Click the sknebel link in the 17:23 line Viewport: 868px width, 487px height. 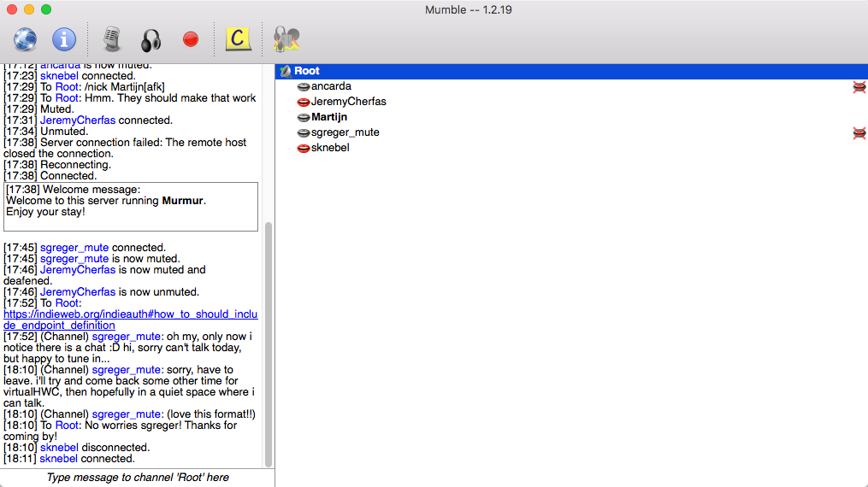pos(59,76)
